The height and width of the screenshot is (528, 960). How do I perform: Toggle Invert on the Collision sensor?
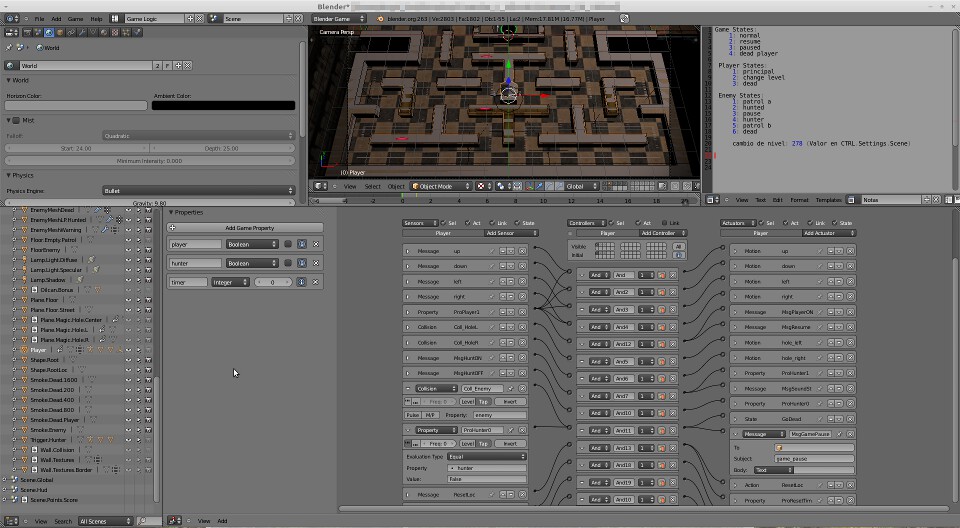click(x=510, y=402)
